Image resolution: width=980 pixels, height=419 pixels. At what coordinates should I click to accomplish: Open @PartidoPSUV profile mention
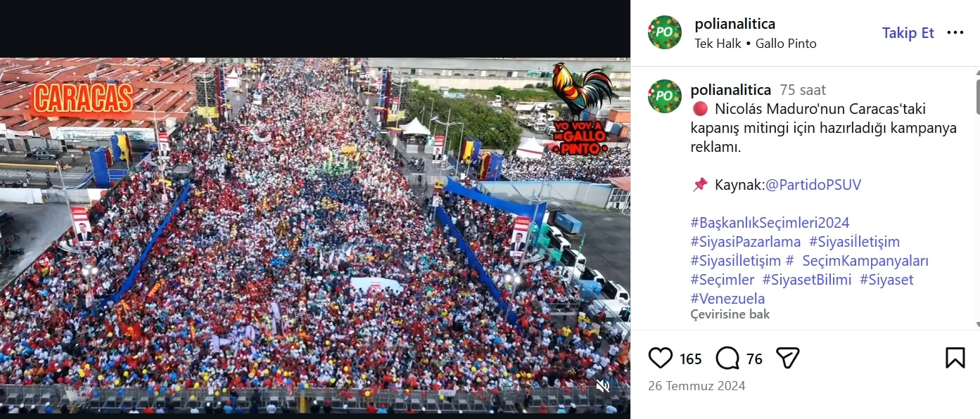click(813, 185)
